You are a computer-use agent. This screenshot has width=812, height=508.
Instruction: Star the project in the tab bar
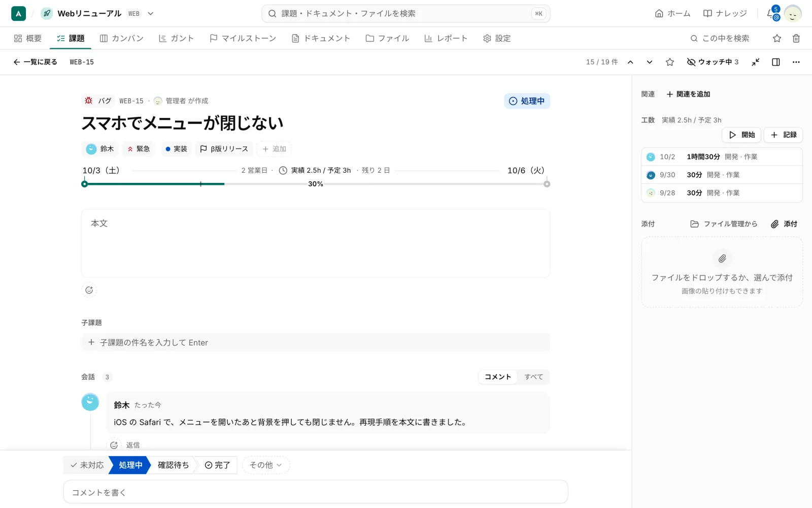point(777,38)
